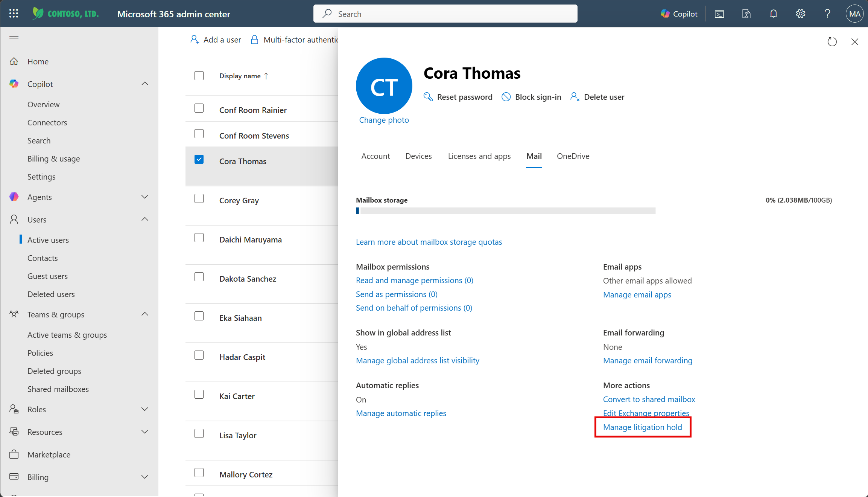Click the Manage litigation hold link

pos(642,427)
